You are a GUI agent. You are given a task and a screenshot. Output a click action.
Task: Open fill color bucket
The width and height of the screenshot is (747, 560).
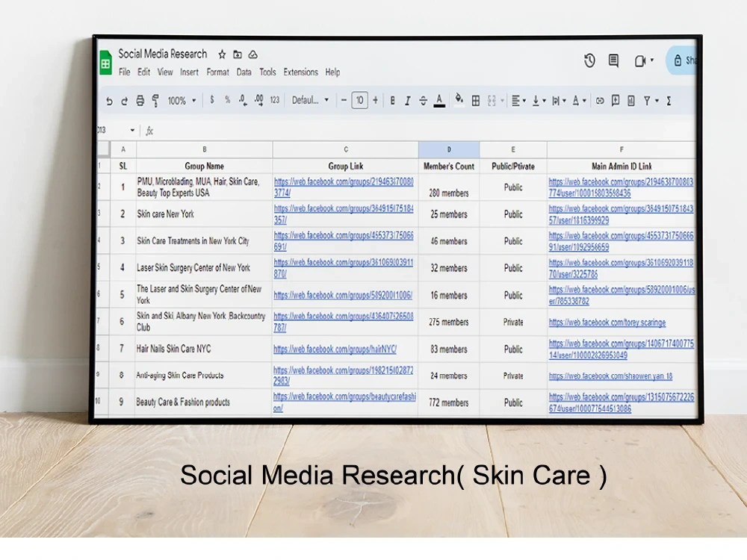pos(459,99)
